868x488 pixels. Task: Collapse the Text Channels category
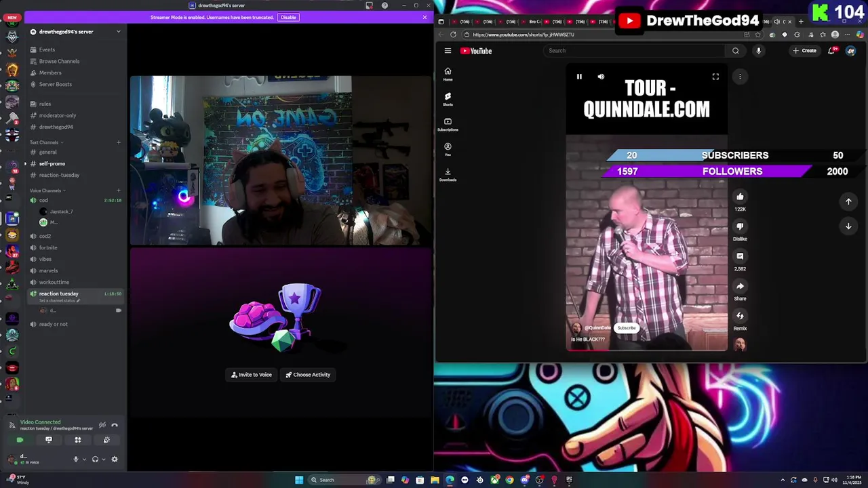(46, 142)
